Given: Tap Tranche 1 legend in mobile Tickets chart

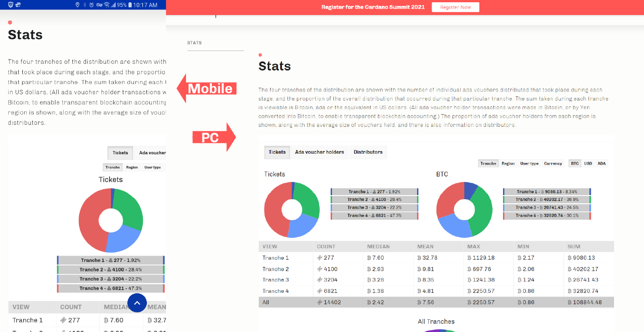Looking at the screenshot, I should [x=111, y=260].
